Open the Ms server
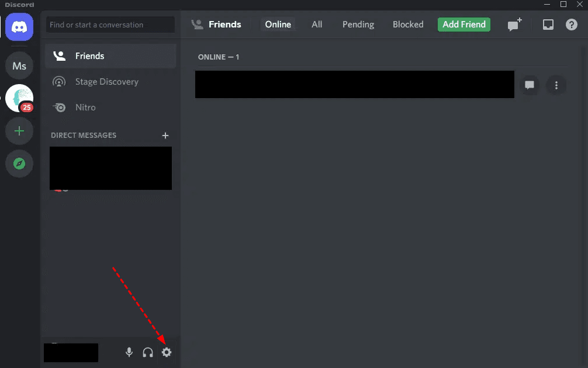Viewport: 588px width, 368px height. coord(19,66)
